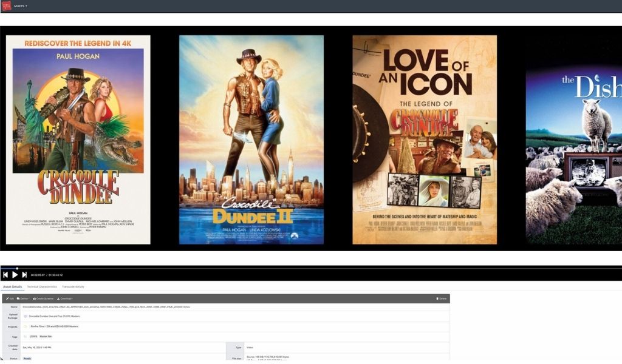The height and width of the screenshot is (364, 622).
Task: Click Create Screener button
Action: [x=43, y=298]
